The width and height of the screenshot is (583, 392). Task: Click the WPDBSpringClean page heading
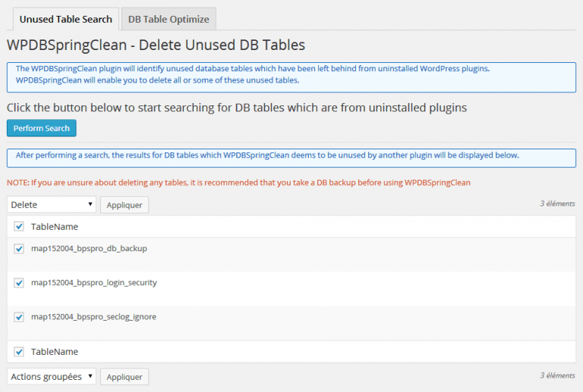pyautogui.click(x=156, y=45)
